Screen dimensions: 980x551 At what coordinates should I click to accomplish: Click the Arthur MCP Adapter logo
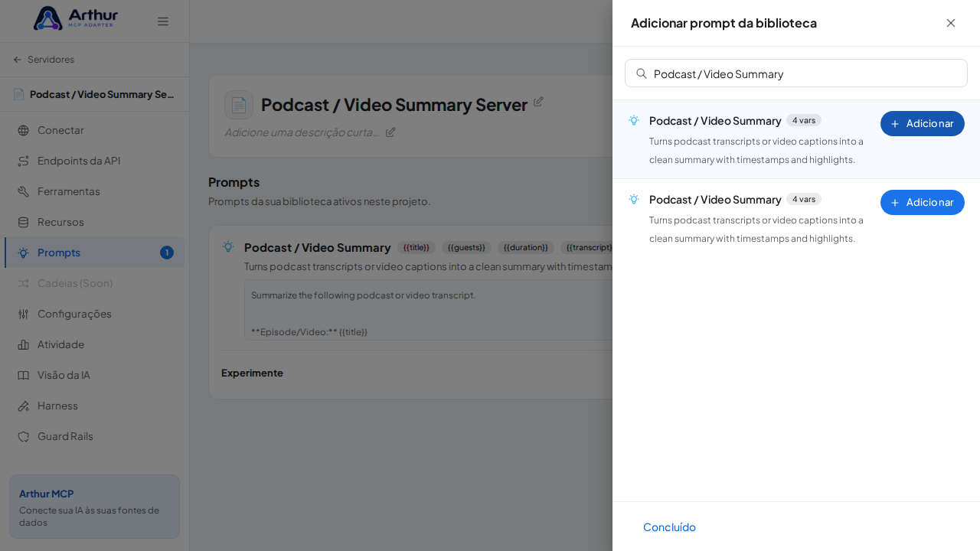[x=76, y=18]
